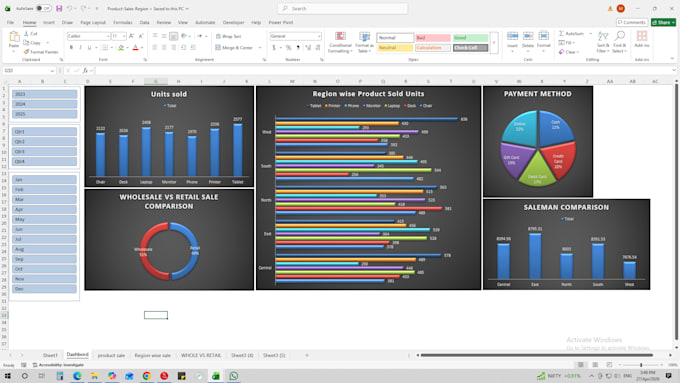Open the Name Box dropdown
Screen dimensions: 680x383
(x=52, y=70)
